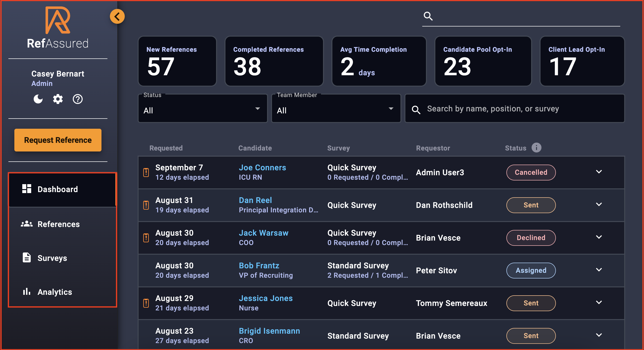The width and height of the screenshot is (644, 350).
Task: Expand the Jessica Jones row
Action: [x=599, y=302]
